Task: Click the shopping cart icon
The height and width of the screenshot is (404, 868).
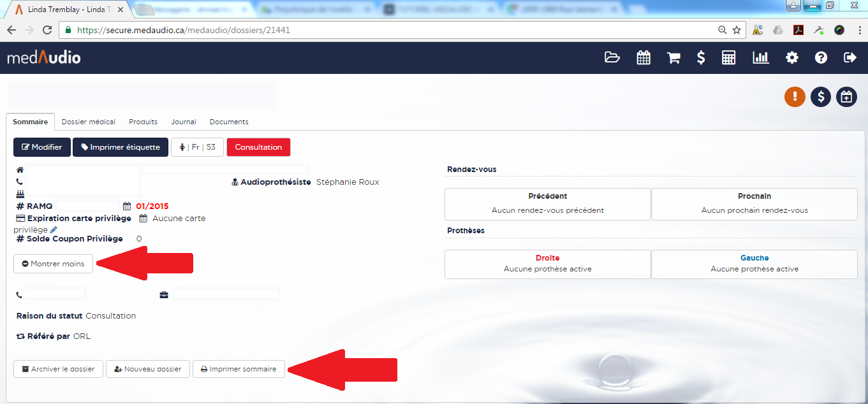Action: coord(673,58)
